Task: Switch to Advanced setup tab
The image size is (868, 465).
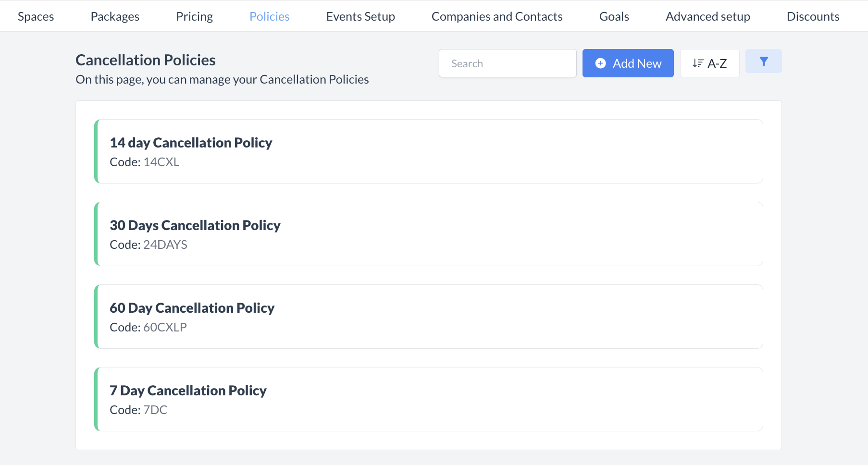Action: [707, 16]
